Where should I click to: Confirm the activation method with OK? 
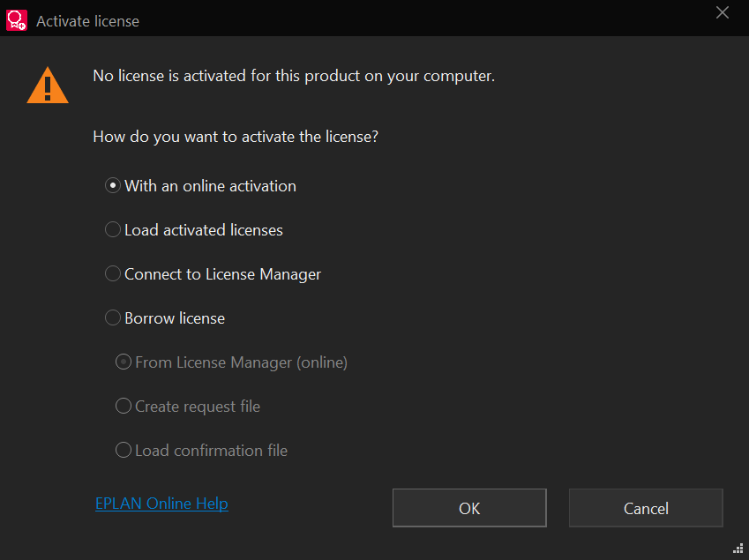coord(468,508)
